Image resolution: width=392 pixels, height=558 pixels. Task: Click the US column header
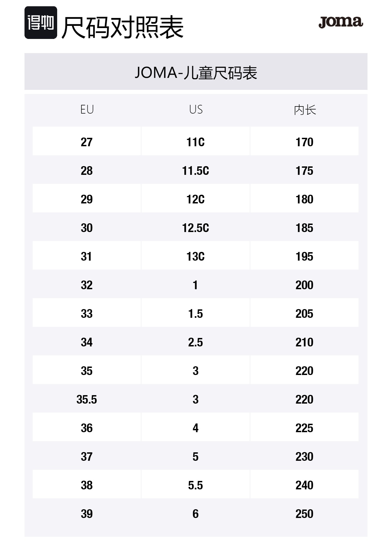[x=196, y=109]
